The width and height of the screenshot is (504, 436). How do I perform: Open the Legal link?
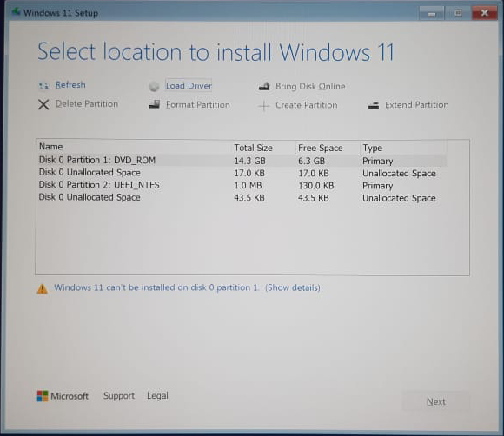tap(157, 395)
